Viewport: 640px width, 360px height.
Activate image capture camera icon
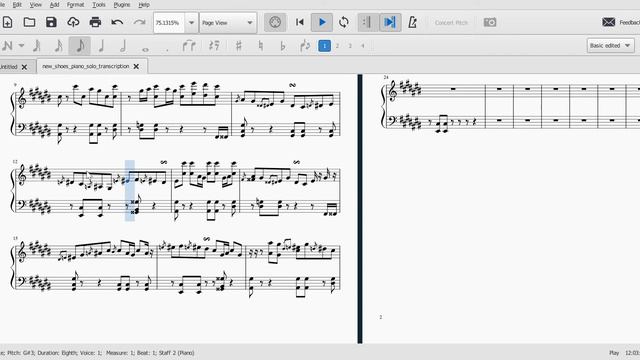(490, 22)
